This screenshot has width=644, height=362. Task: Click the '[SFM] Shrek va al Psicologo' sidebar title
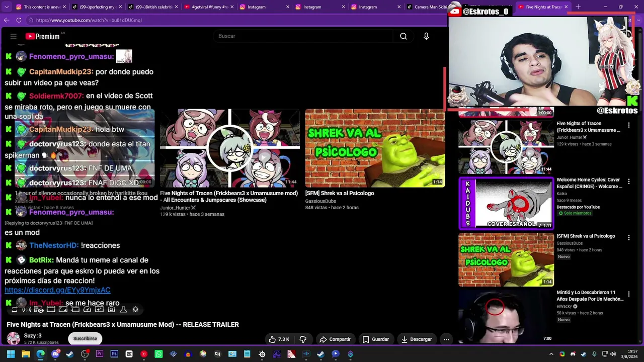click(x=586, y=236)
